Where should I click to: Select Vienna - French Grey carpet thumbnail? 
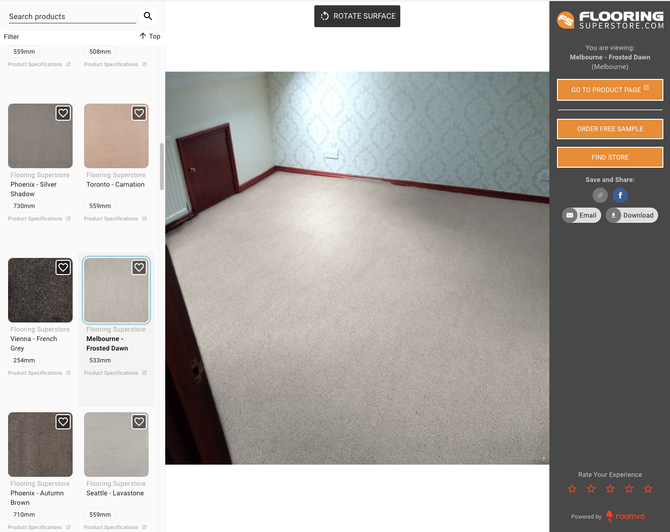pyautogui.click(x=40, y=290)
